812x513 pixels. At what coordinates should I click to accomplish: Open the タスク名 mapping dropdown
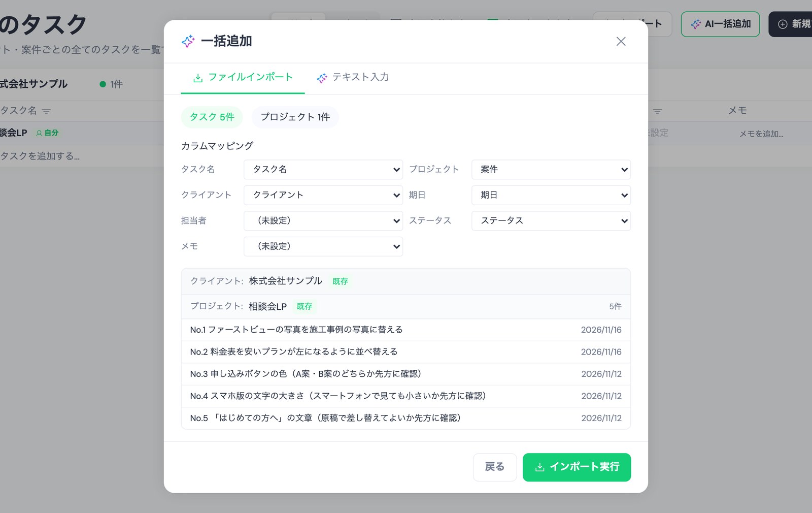[323, 170]
